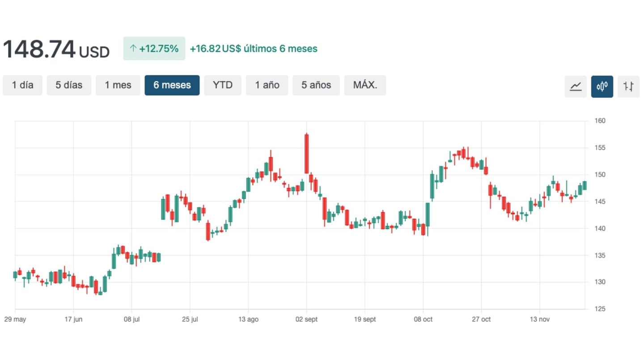644x362 pixels.
Task: Select the candlestick chart type icon
Action: click(602, 86)
